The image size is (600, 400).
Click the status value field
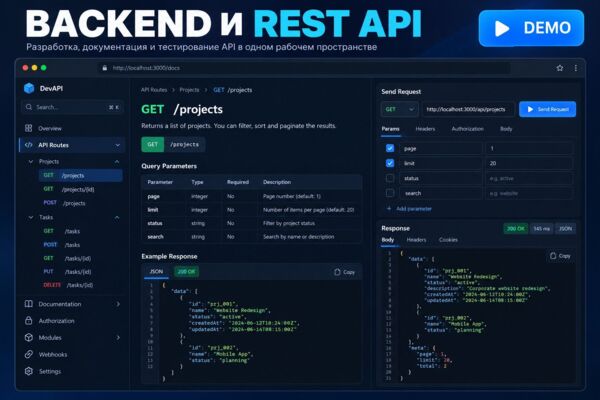(530, 178)
